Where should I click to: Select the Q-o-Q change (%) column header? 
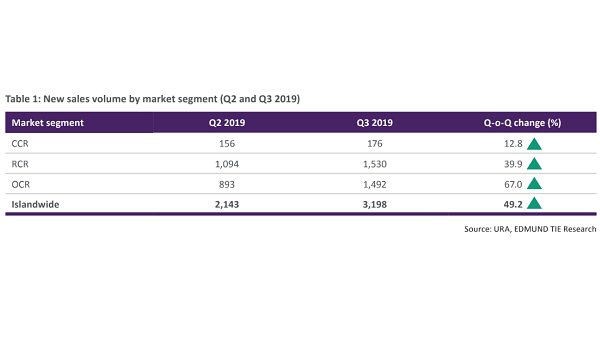tap(522, 123)
